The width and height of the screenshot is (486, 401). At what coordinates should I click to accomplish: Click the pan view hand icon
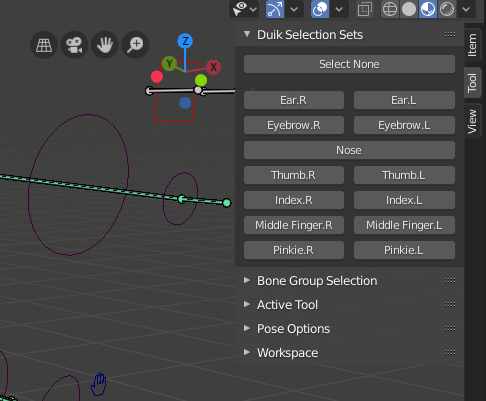click(x=105, y=45)
